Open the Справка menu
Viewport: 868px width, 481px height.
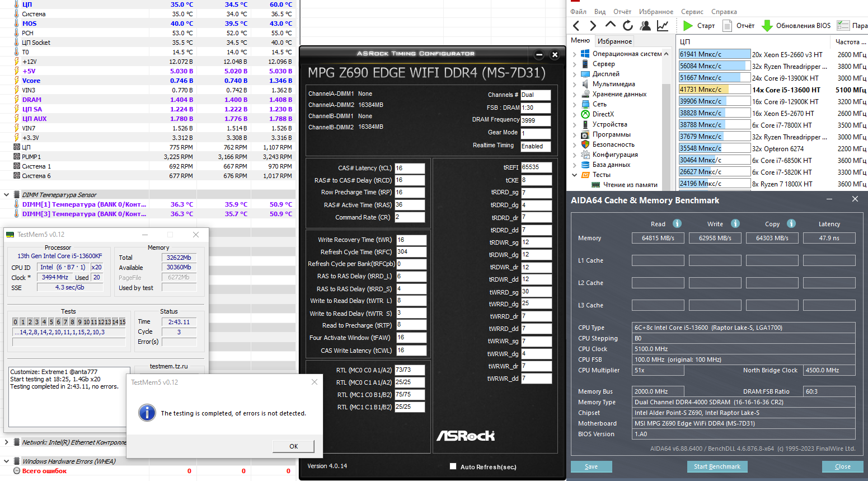724,12
